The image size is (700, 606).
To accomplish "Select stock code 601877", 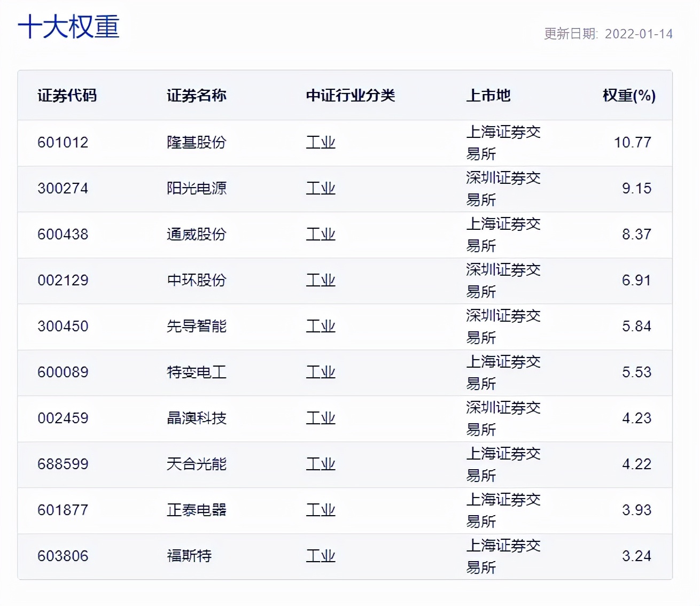I will [x=63, y=510].
